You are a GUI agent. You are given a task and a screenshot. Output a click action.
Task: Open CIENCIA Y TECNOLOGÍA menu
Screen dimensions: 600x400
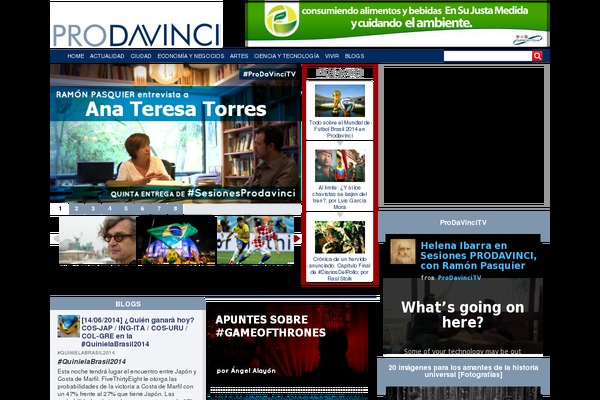coord(287,56)
